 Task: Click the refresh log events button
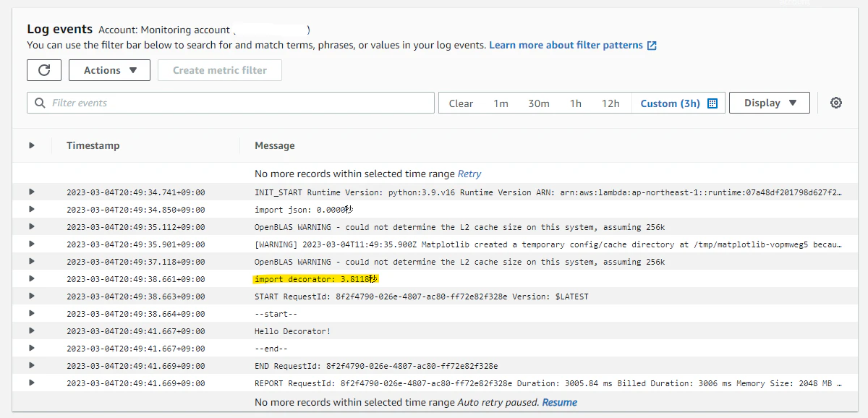44,70
